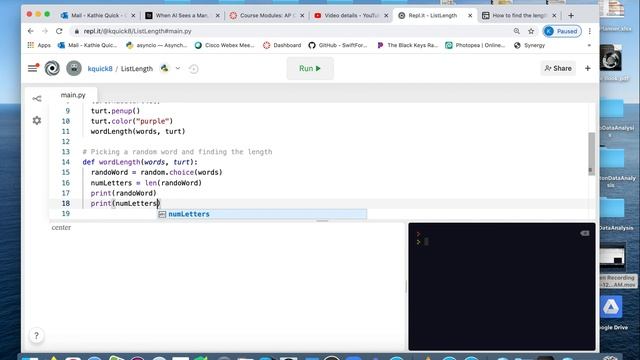Open the Share dialog
640x360 pixels.
pyautogui.click(x=558, y=68)
